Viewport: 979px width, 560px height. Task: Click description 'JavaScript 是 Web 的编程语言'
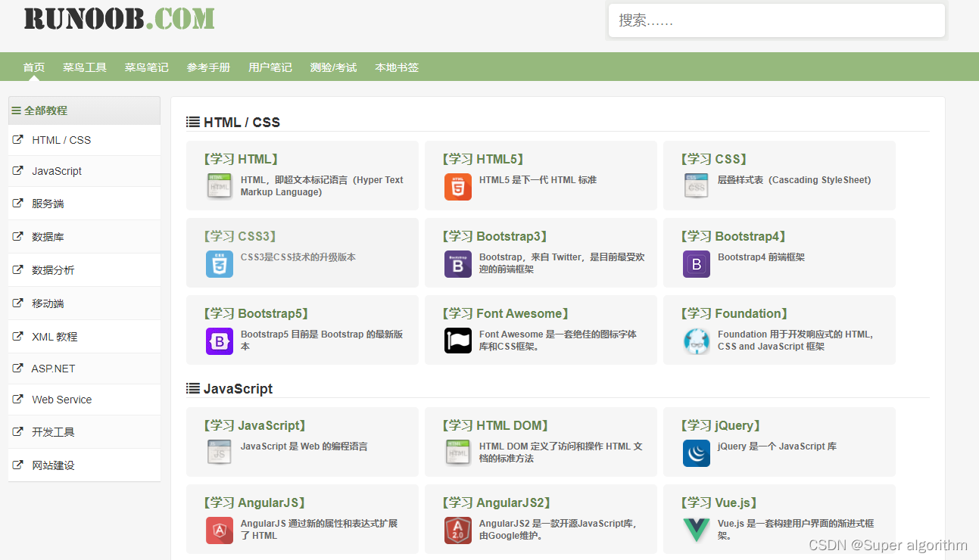point(304,446)
